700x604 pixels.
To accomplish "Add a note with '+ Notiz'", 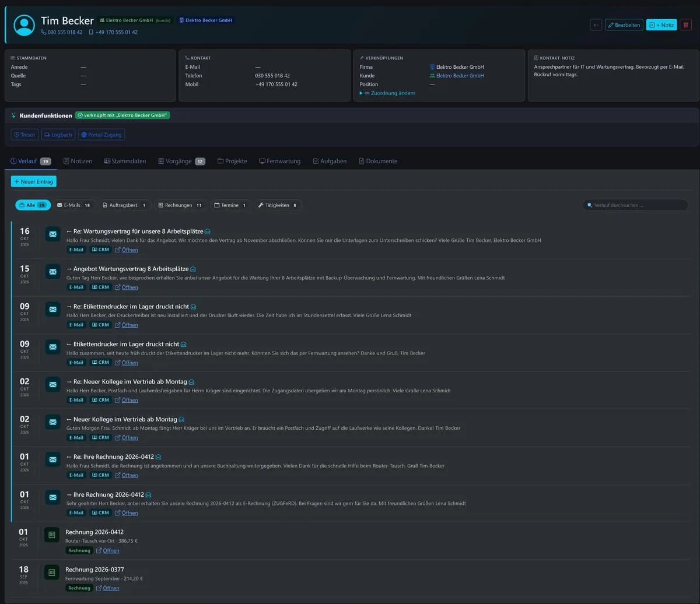I will point(661,25).
